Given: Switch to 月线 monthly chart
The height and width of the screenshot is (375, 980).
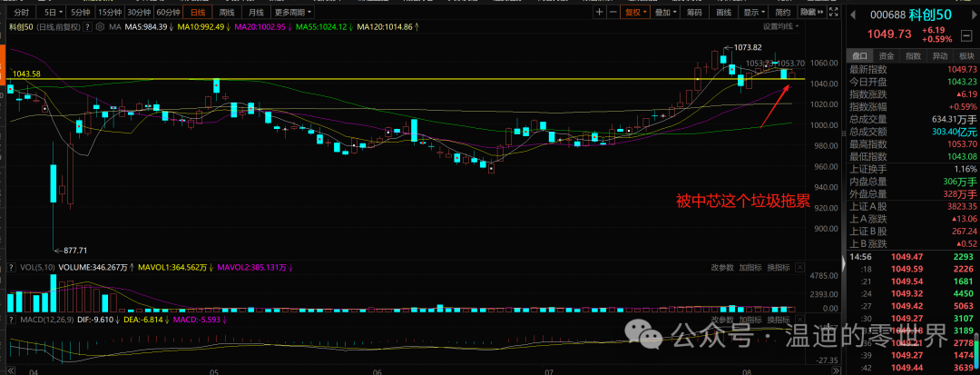Looking at the screenshot, I should coord(255,12).
